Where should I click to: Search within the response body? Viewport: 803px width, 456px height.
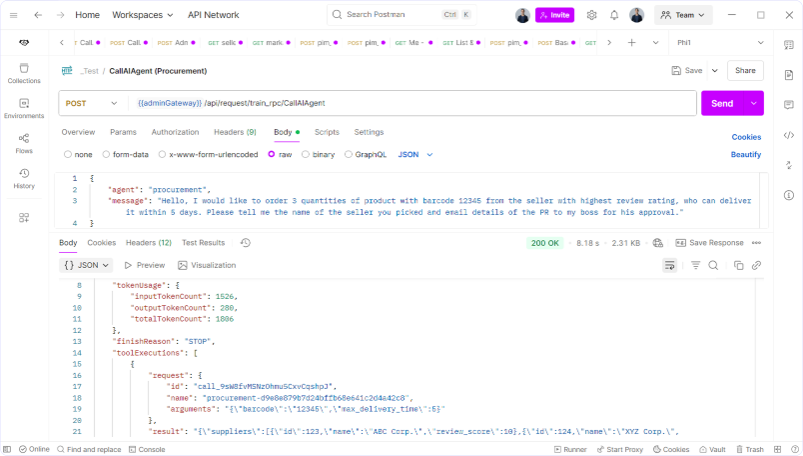pos(713,265)
